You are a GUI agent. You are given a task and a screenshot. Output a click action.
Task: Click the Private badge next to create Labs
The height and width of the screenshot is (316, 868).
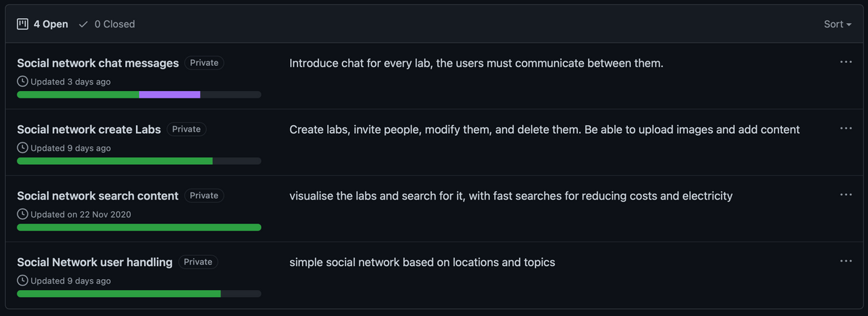tap(187, 129)
